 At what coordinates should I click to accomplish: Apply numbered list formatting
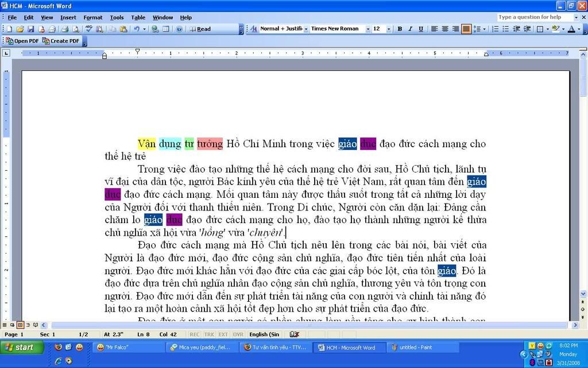495,29
